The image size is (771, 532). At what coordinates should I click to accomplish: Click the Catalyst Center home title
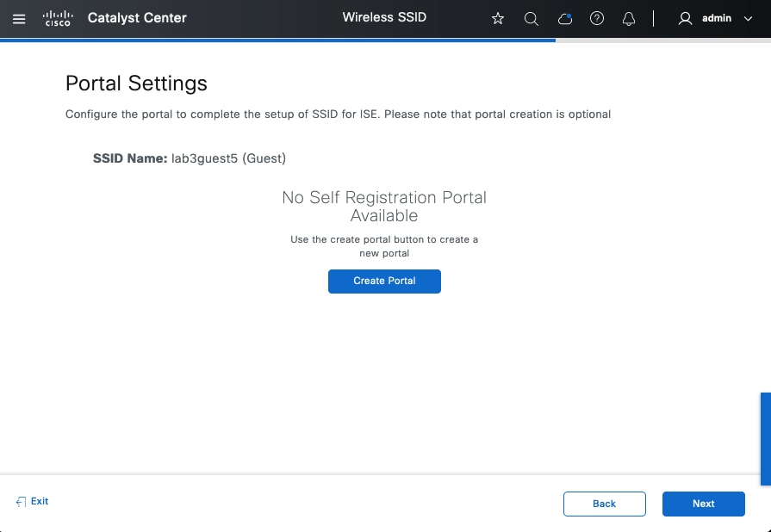tap(137, 18)
